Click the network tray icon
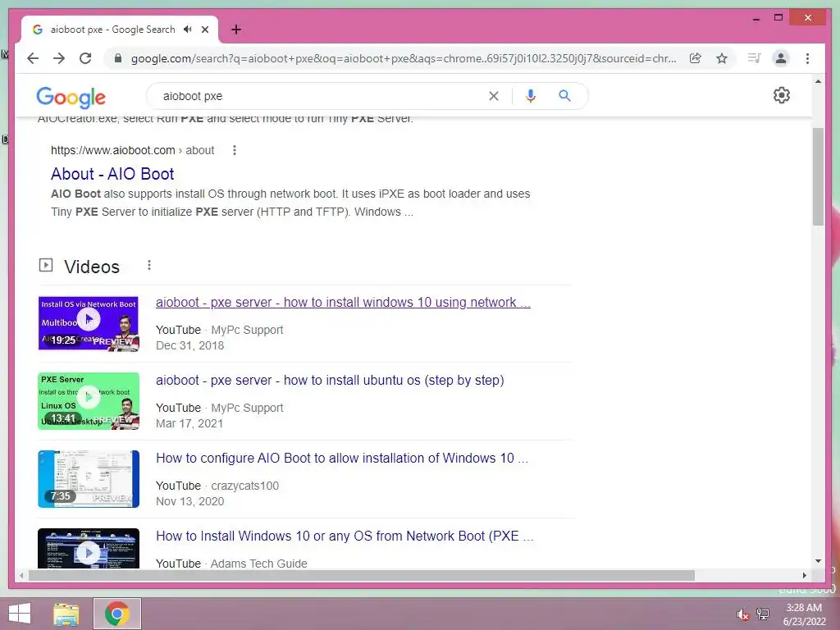 [763, 614]
